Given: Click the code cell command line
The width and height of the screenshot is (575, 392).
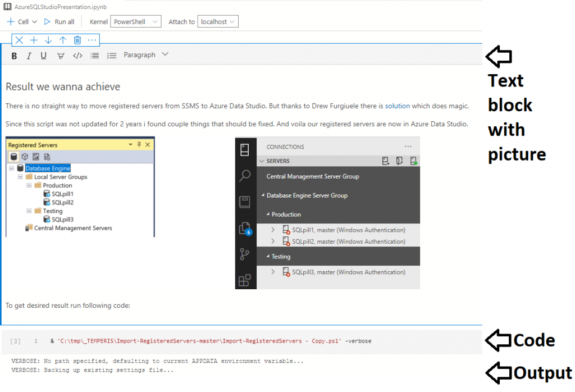Looking at the screenshot, I should point(211,341).
